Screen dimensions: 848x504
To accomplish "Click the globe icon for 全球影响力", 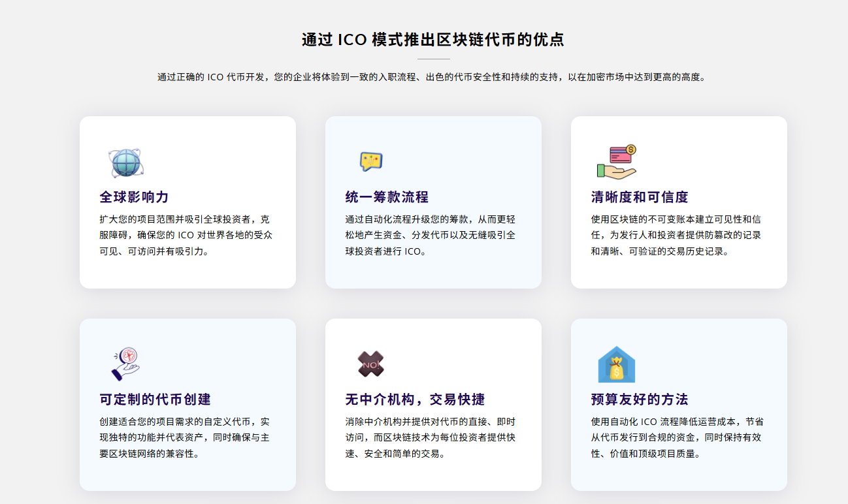I will point(125,163).
